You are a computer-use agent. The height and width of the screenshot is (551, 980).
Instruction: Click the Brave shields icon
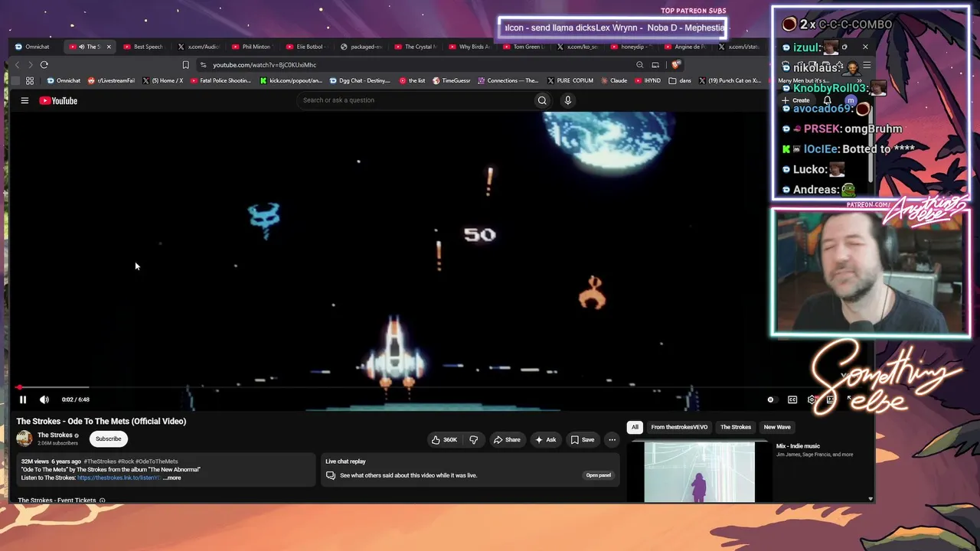click(675, 65)
